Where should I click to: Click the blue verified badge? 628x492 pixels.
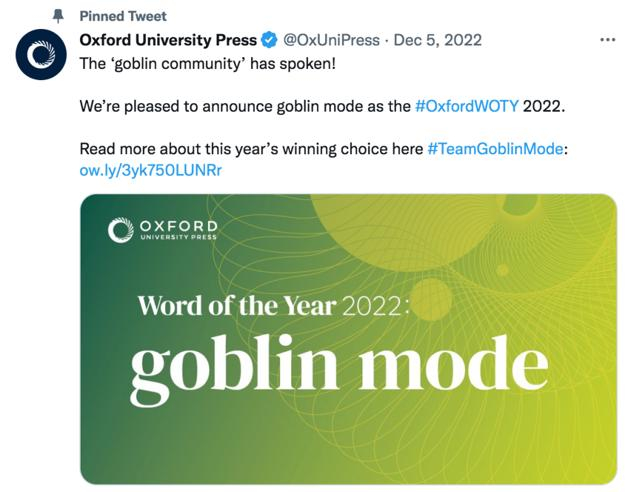(269, 41)
